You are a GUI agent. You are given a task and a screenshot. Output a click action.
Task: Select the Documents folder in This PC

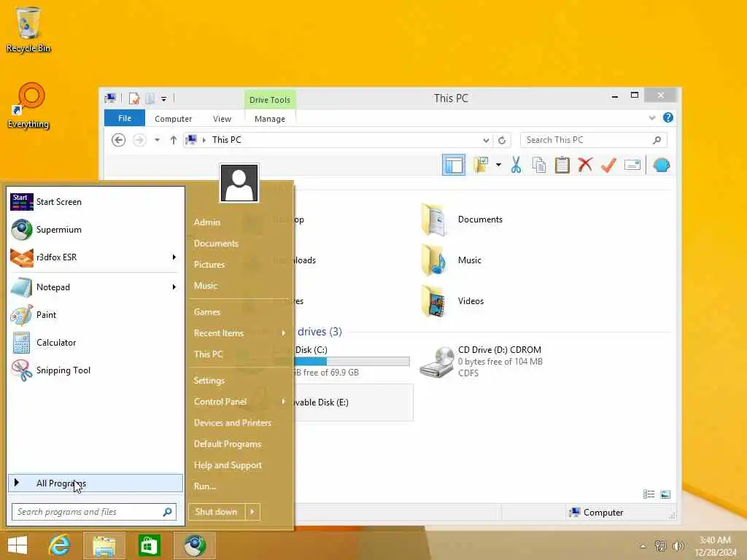(462, 219)
